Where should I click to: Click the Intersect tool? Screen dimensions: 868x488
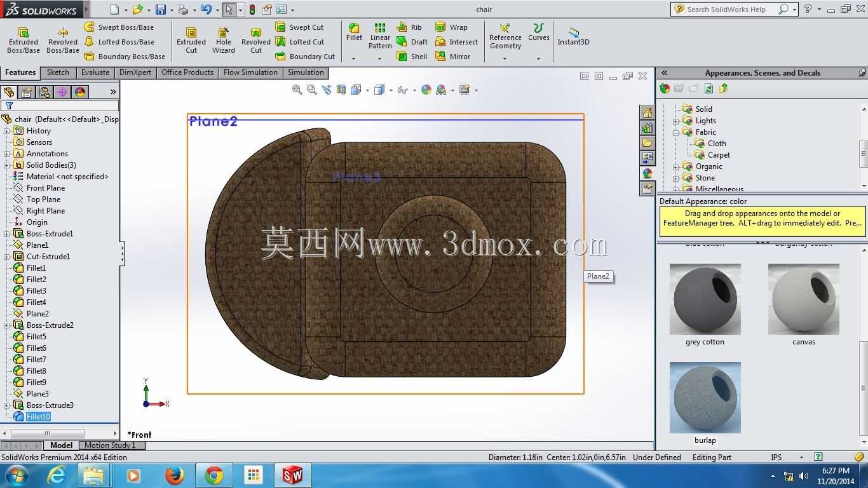pyautogui.click(x=456, y=42)
